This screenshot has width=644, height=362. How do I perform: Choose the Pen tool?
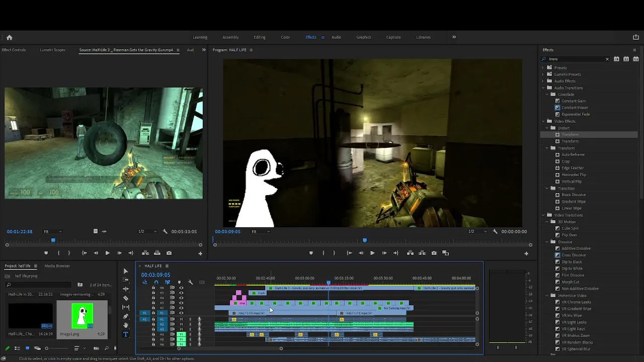tap(126, 316)
